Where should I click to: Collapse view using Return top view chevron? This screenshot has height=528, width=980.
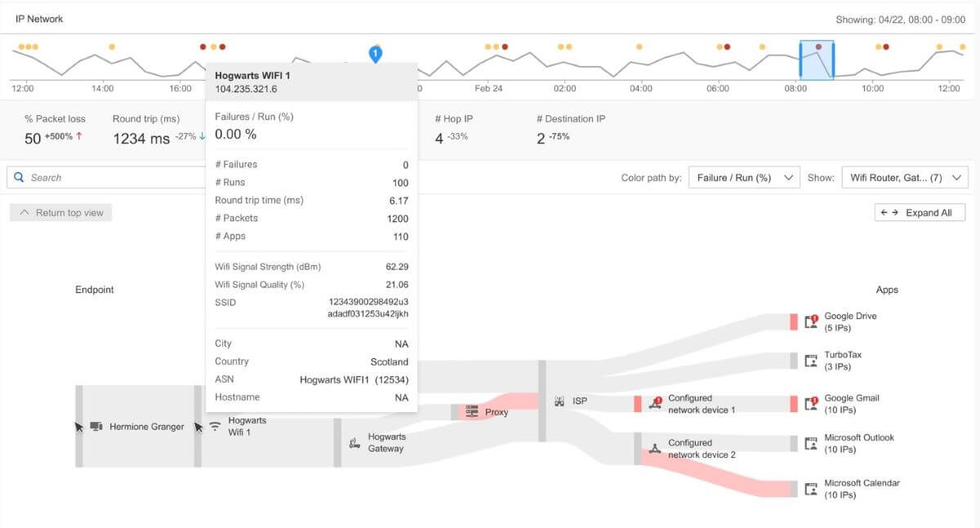[x=24, y=212]
